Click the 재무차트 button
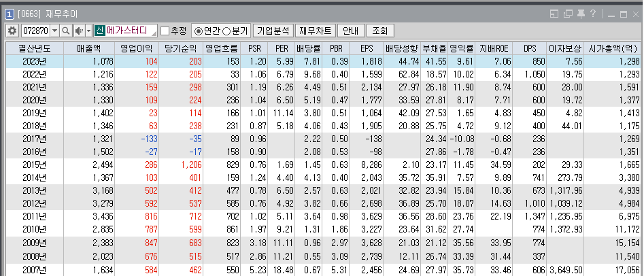The height and width of the screenshot is (276, 644). 316,31
